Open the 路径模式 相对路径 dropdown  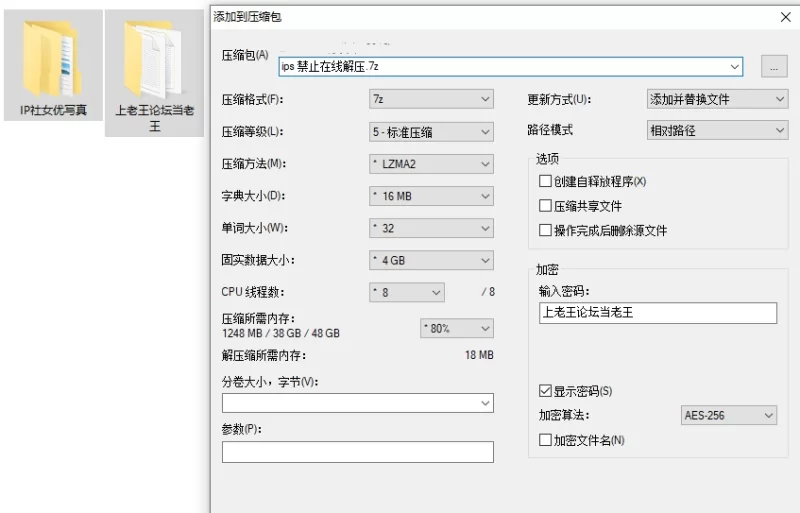click(717, 131)
